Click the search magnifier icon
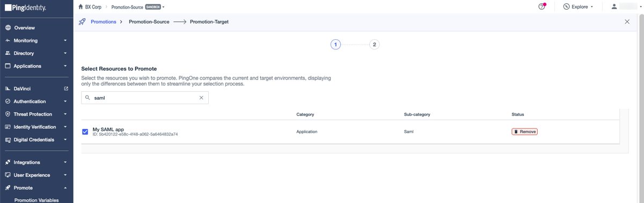644x203 pixels. [x=87, y=98]
